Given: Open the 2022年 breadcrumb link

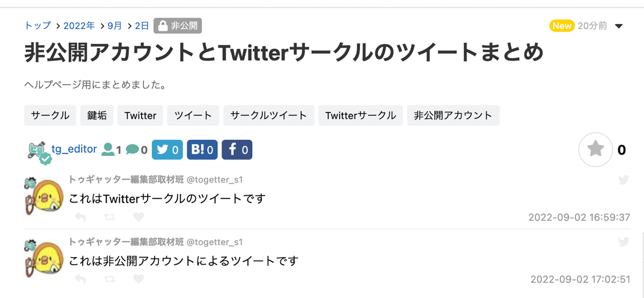Looking at the screenshot, I should click(79, 26).
